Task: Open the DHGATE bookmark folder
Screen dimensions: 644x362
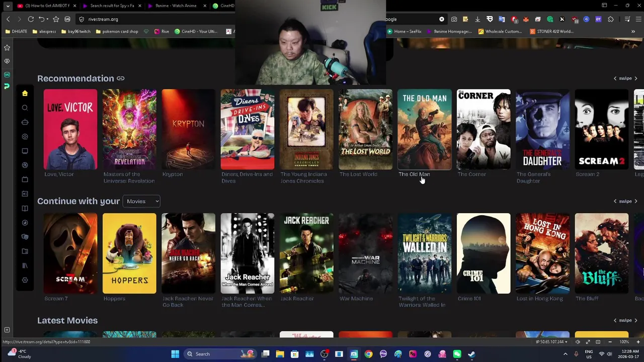Action: [16, 31]
